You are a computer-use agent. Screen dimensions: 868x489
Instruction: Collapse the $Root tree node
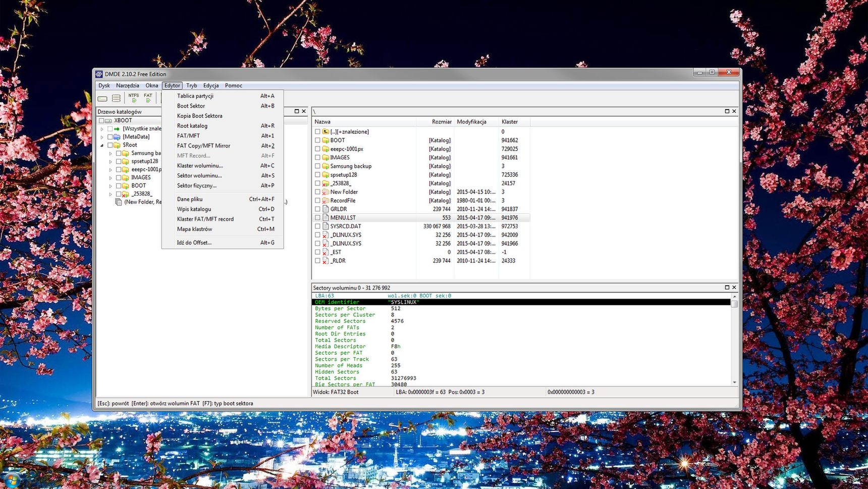(102, 145)
